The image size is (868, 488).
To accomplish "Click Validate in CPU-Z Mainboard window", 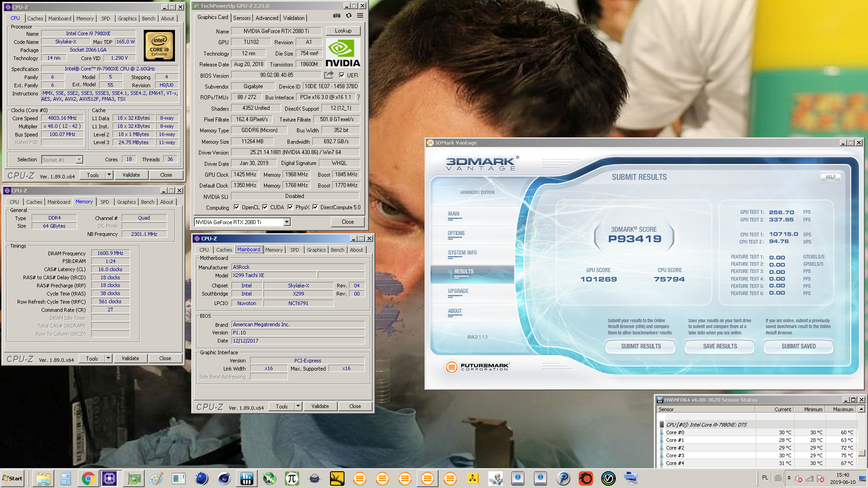I will click(320, 406).
